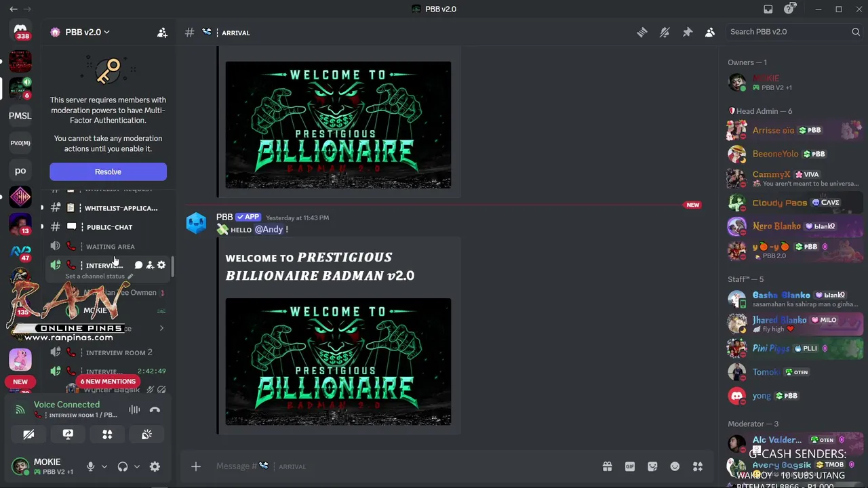Viewport: 868px width, 488px height.
Task: Start an activity from voice panel
Action: pos(107,434)
